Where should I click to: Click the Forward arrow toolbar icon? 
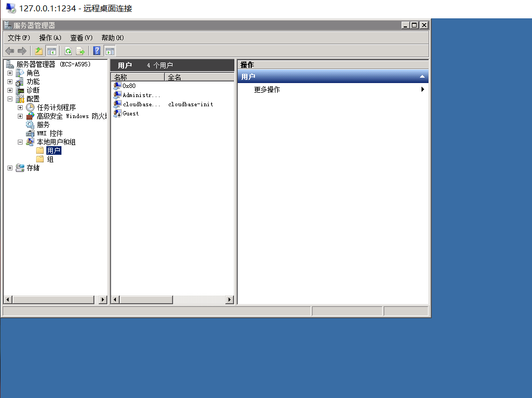22,51
